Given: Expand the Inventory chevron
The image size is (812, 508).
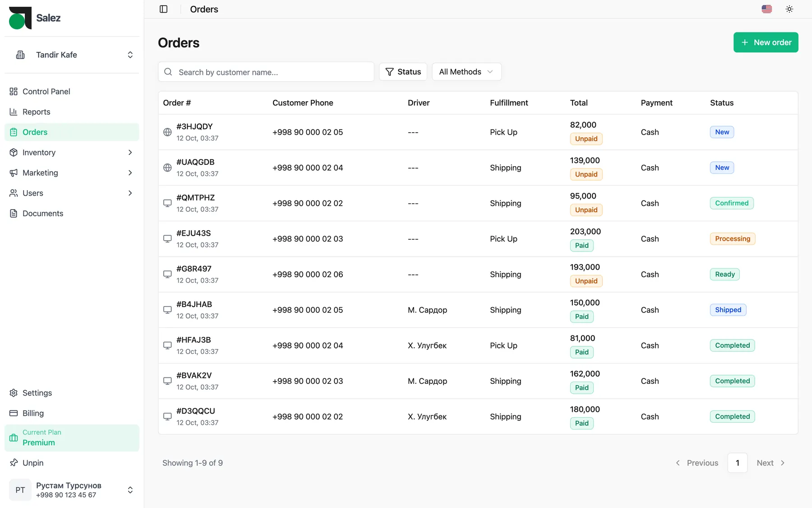Looking at the screenshot, I should coord(130,152).
